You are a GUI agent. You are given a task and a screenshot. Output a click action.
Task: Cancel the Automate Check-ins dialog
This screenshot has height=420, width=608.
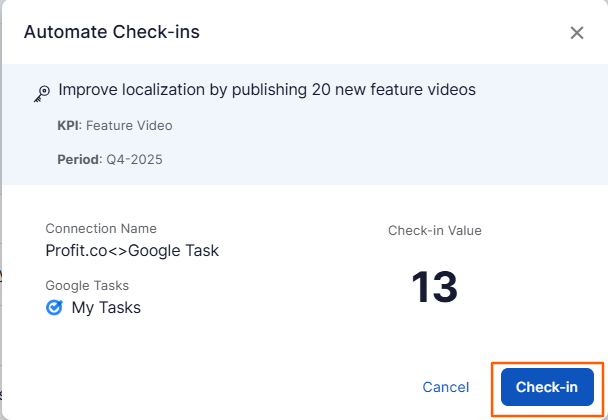pyautogui.click(x=446, y=387)
